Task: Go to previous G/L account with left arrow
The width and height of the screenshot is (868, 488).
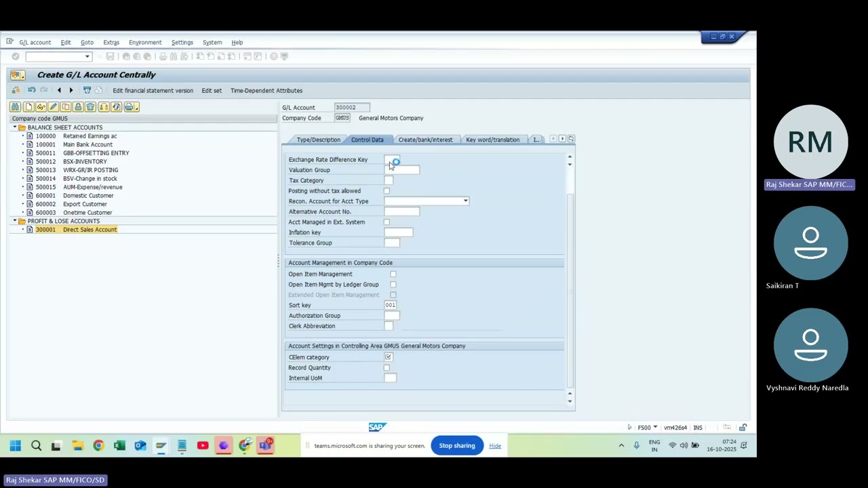Action: coord(59,90)
